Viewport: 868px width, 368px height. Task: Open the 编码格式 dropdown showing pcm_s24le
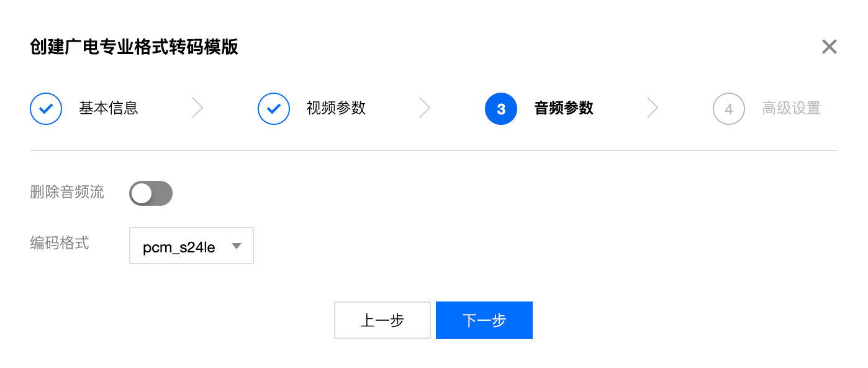[191, 246]
